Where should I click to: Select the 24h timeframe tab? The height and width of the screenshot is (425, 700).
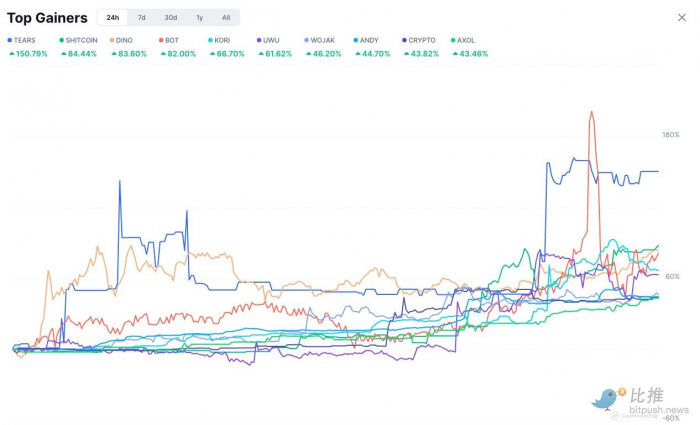click(113, 17)
